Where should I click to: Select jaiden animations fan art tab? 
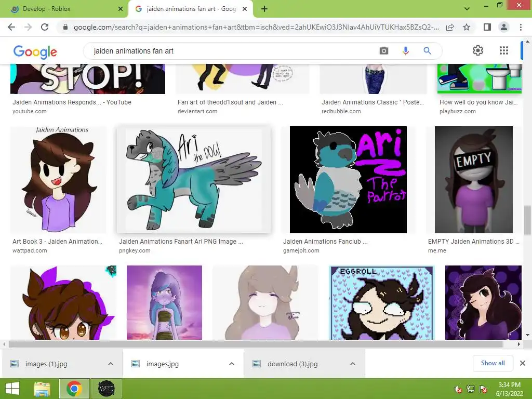point(191,9)
